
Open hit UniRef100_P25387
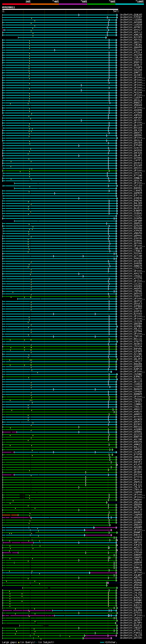(x=131, y=17)
